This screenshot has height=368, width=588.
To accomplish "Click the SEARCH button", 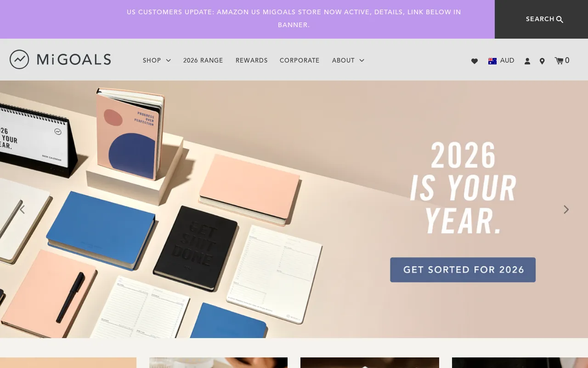I will point(541,19).
